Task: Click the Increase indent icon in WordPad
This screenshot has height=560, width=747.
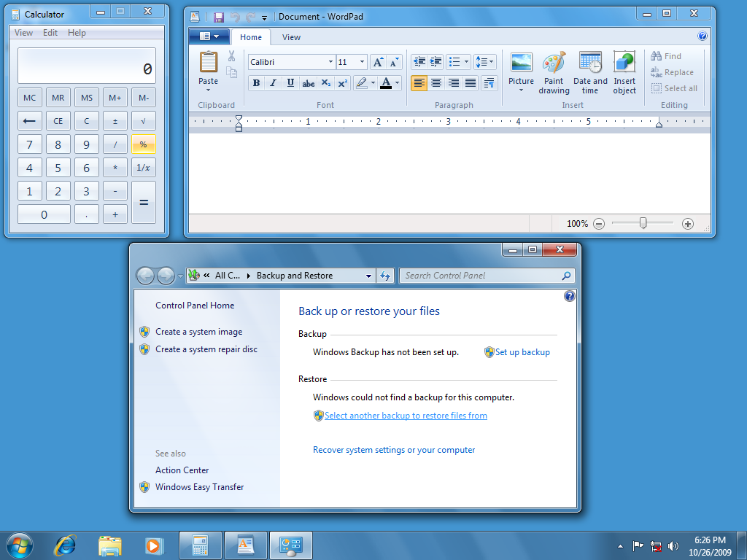Action: [436, 62]
